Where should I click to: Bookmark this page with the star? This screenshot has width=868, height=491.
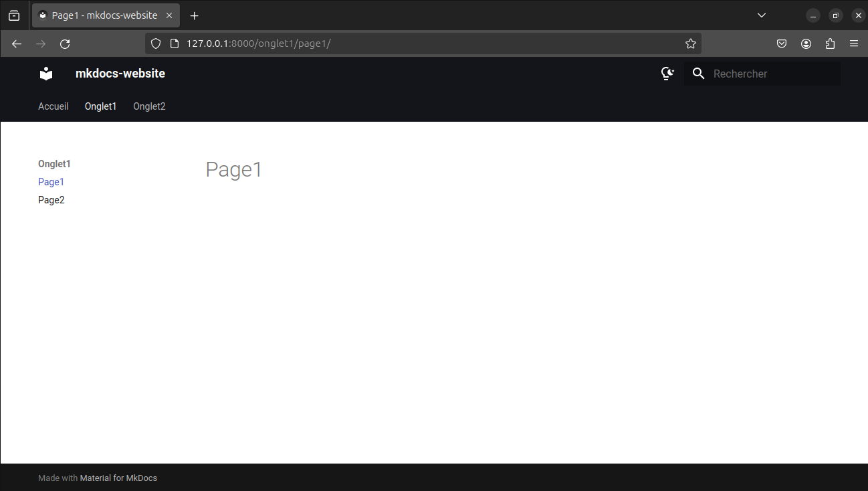point(691,43)
